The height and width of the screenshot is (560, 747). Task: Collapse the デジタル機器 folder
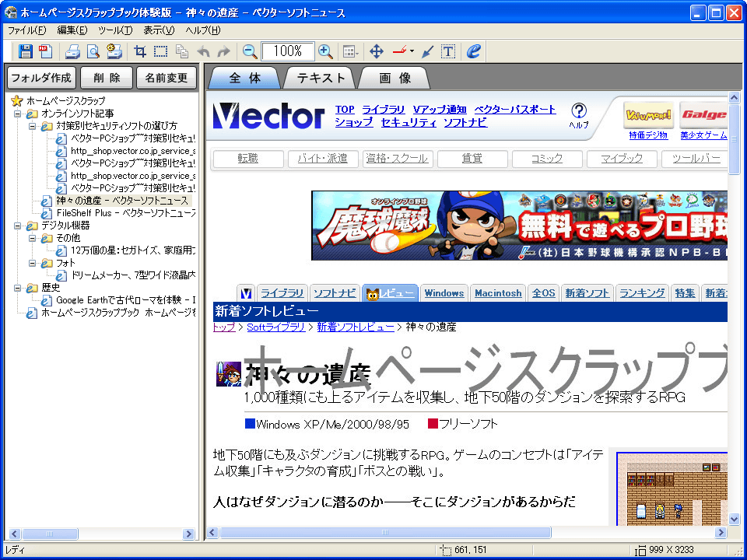tap(18, 226)
